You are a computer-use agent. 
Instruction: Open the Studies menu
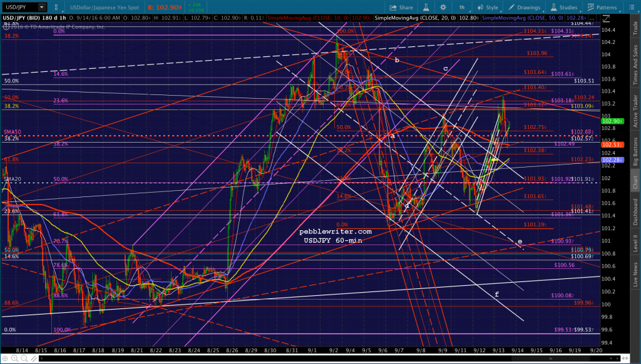point(564,8)
